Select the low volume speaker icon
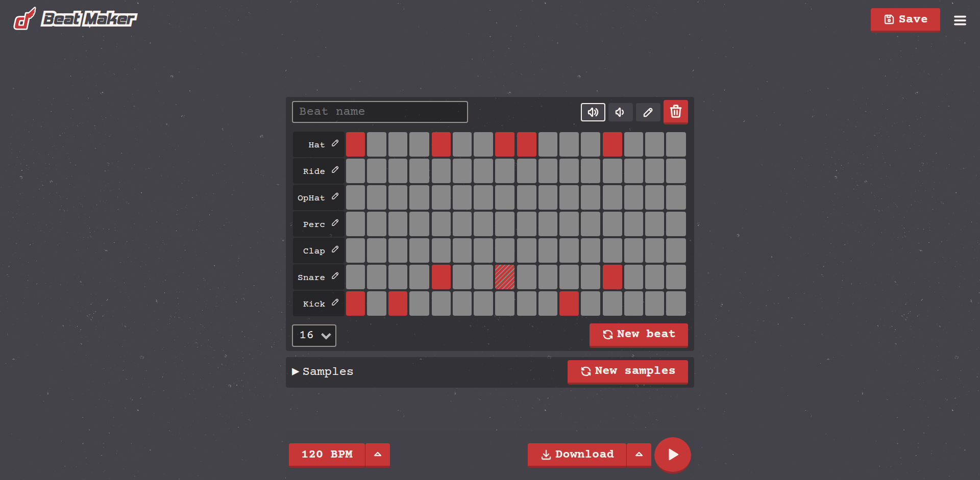Screen dimensions: 980x480 (620, 112)
